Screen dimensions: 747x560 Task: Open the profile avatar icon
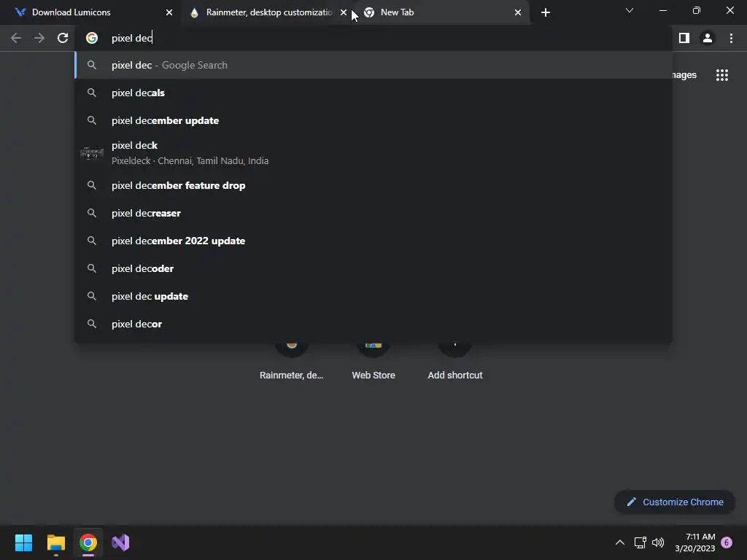point(708,38)
